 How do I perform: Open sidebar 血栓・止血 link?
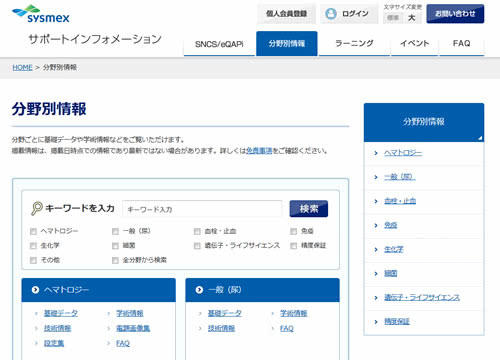coord(400,201)
